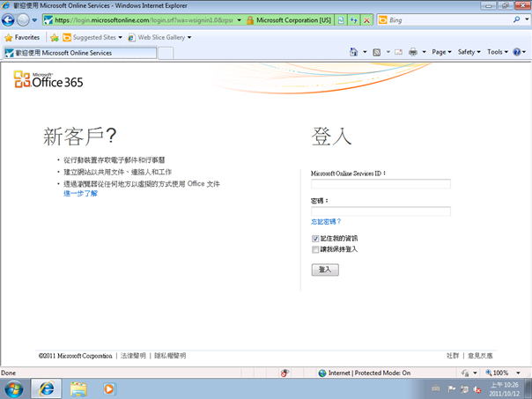This screenshot has height=399, width=532.
Task: Click the search magnifier icon
Action: tap(516, 20)
